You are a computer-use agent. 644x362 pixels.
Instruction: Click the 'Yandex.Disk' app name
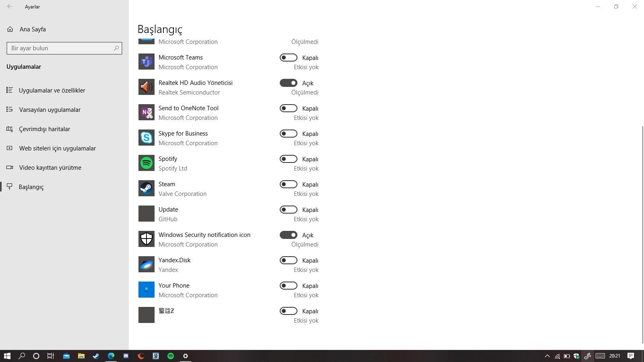pyautogui.click(x=175, y=260)
